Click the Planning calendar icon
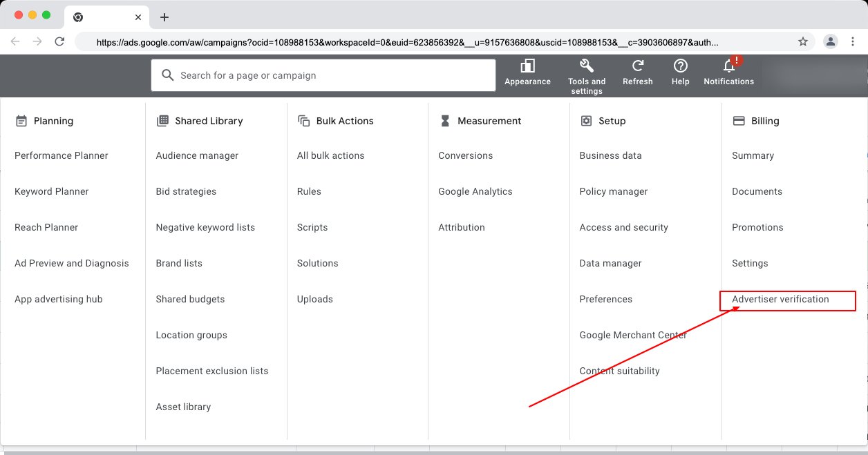Screen dimensions: 868x455 21,121
